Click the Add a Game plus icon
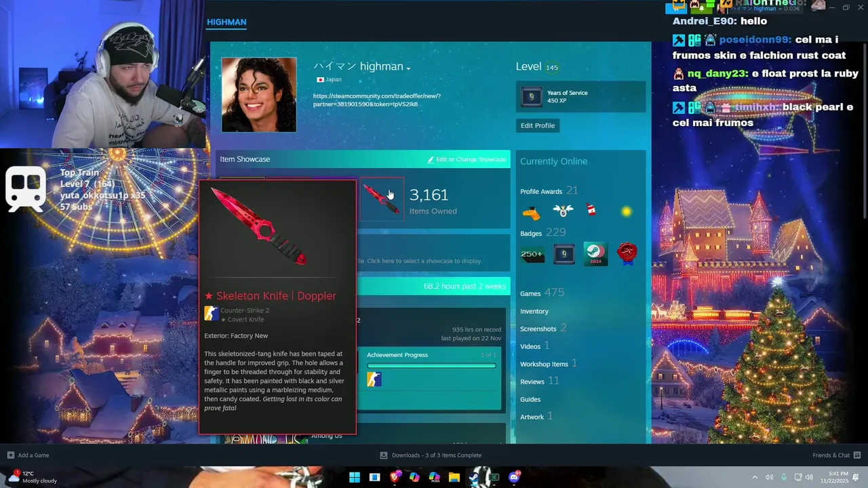The height and width of the screenshot is (488, 868). [x=10, y=455]
